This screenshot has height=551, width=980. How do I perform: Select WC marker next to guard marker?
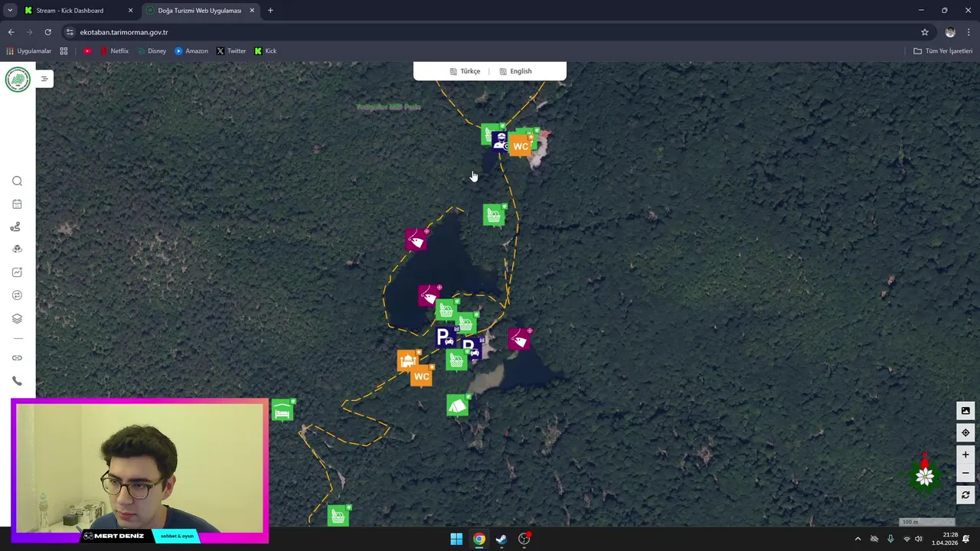point(521,145)
